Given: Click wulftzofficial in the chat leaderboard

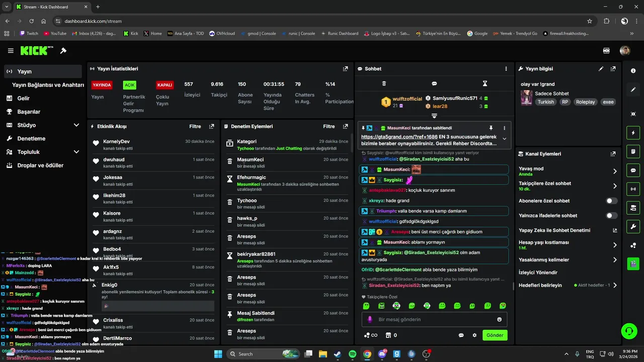Looking at the screenshot, I should pos(407,99).
